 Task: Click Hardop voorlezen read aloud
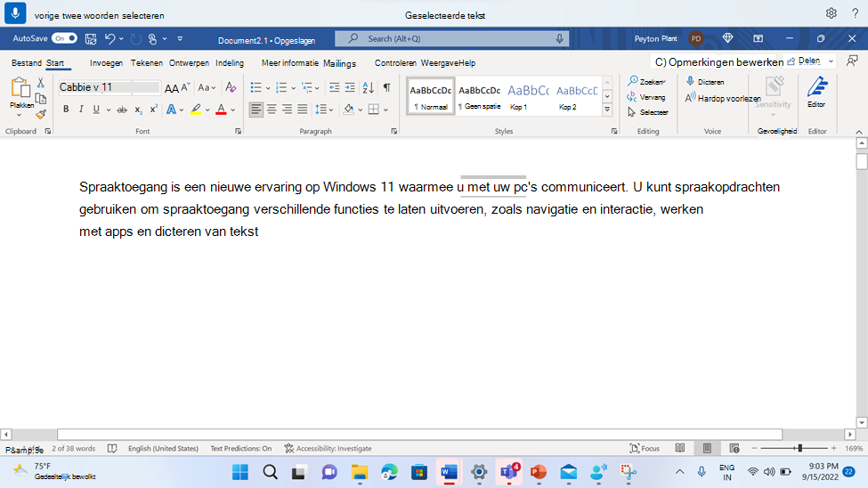click(722, 98)
